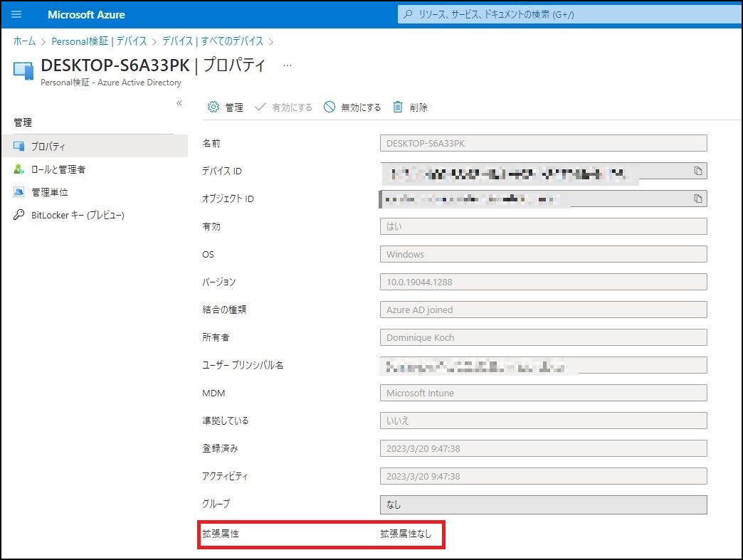The image size is (743, 560).
Task: Click the 無効にする prohibition icon
Action: click(x=330, y=107)
